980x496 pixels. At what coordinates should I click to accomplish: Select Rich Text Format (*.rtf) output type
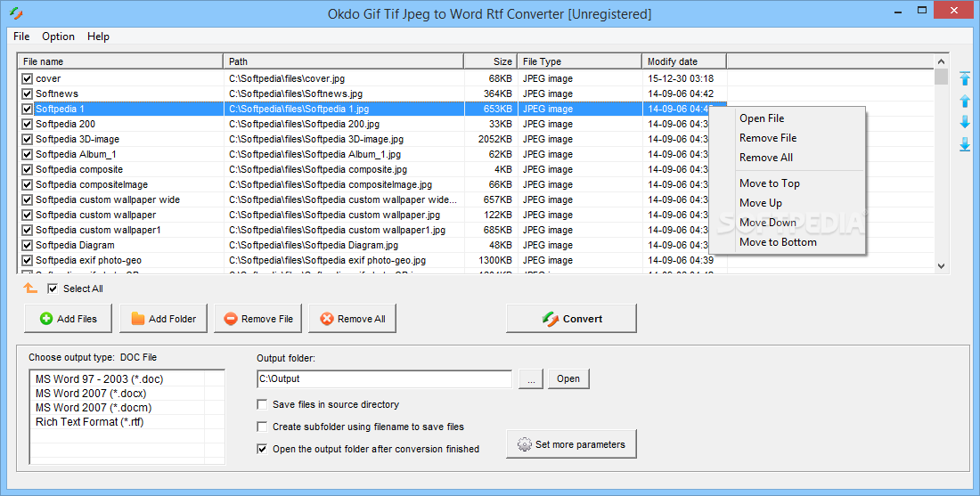coord(89,422)
